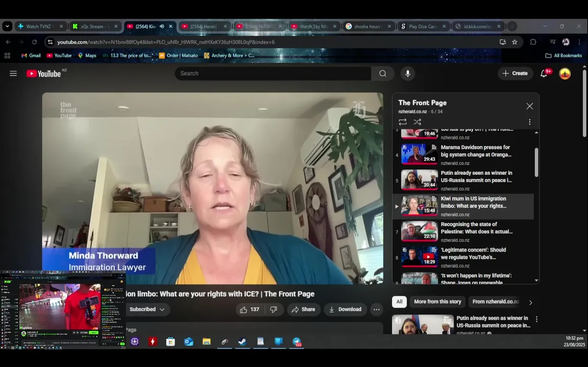Viewport: 588px width, 367px height.
Task: Switch to the (2564) Herald tab
Action: [x=204, y=27]
